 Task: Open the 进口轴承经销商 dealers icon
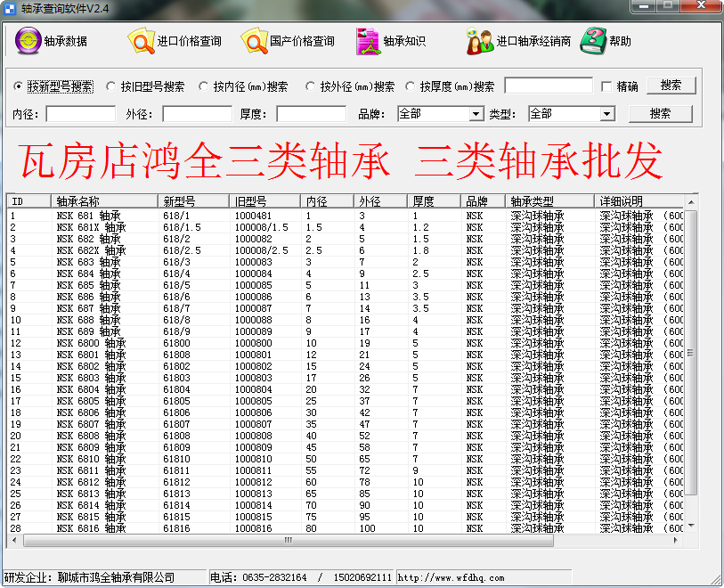480,41
